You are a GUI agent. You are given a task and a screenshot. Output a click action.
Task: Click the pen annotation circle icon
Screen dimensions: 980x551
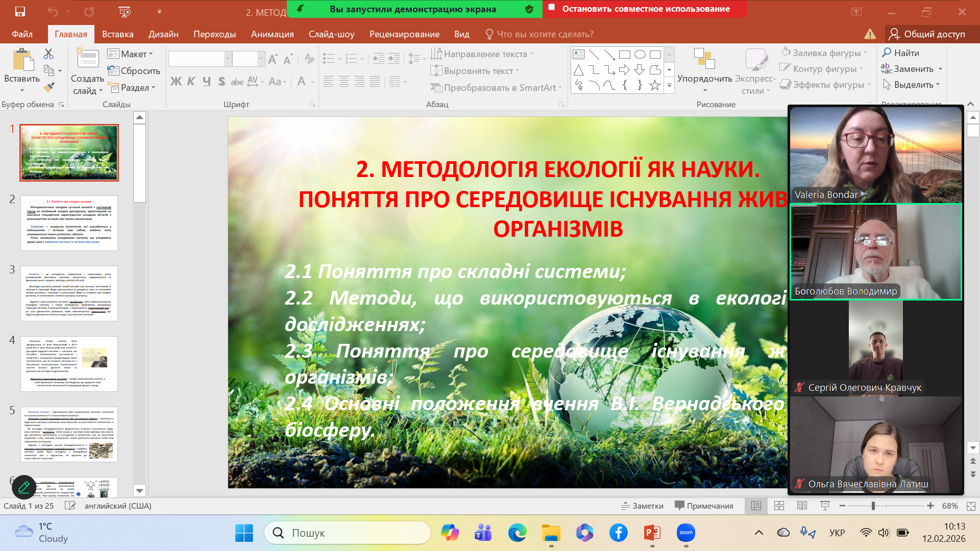pyautogui.click(x=23, y=487)
